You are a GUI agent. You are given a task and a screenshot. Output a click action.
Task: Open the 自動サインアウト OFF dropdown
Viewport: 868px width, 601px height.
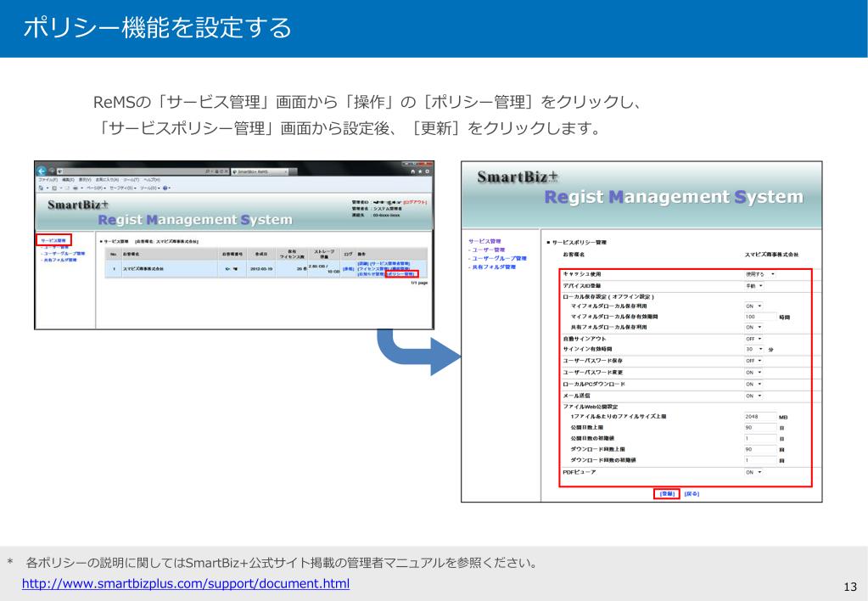[753, 339]
